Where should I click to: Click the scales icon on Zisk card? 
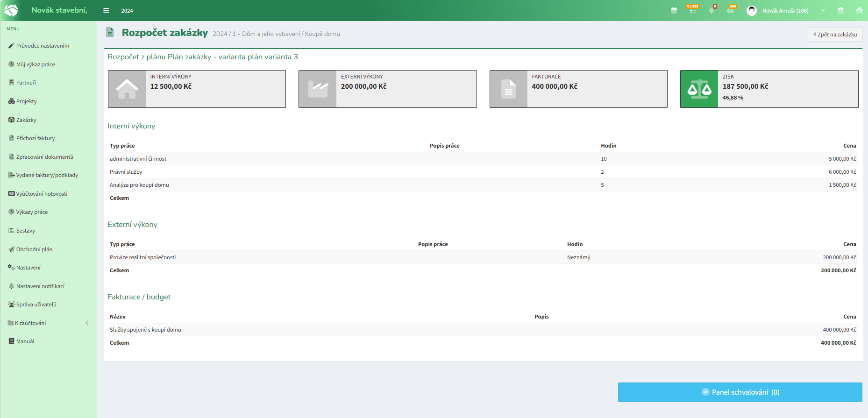pos(699,89)
